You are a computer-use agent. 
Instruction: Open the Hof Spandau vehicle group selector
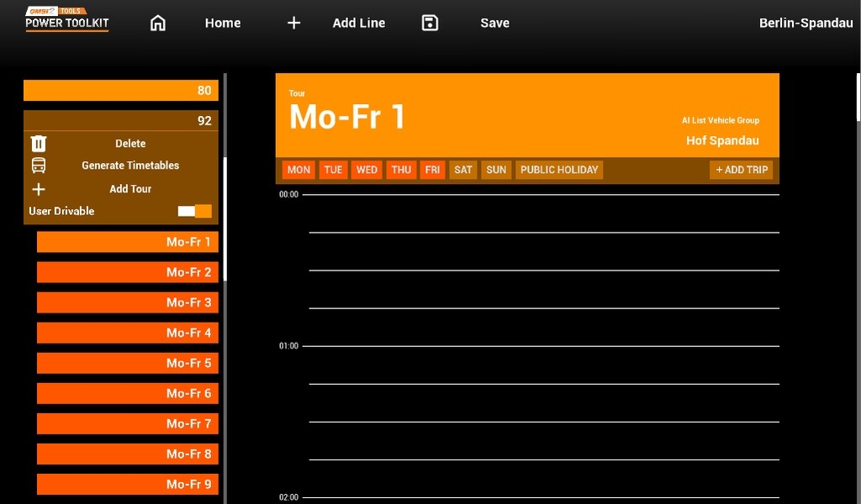(722, 140)
